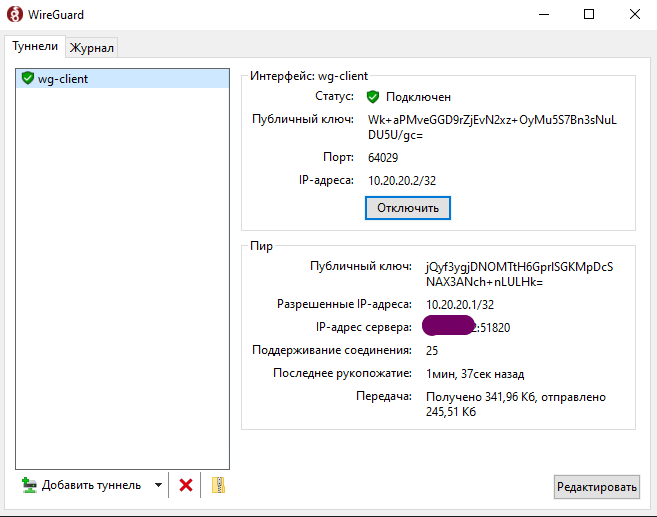
Task: Click the Подключен status text
Action: (418, 97)
